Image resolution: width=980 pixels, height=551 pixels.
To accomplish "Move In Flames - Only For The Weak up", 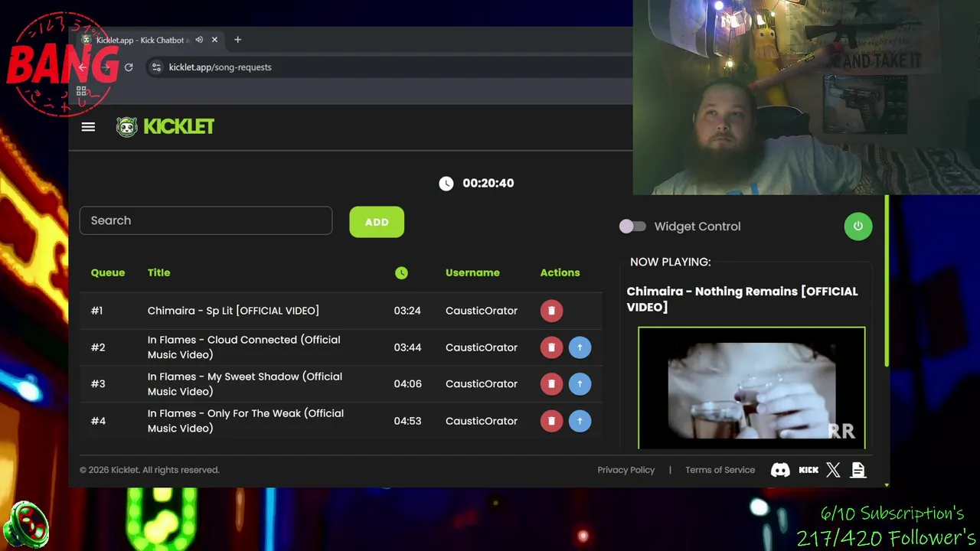I will (580, 421).
